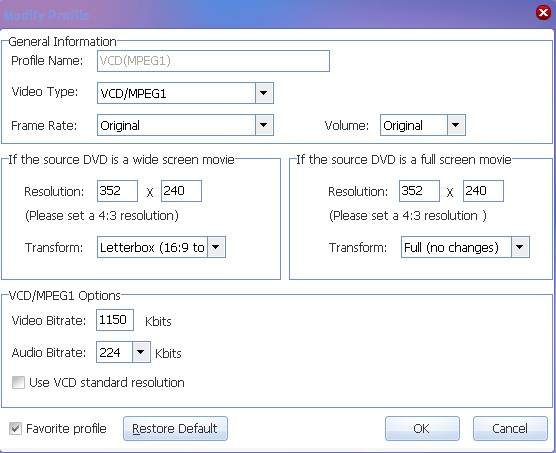Click the Audio Bitrate label

49,353
